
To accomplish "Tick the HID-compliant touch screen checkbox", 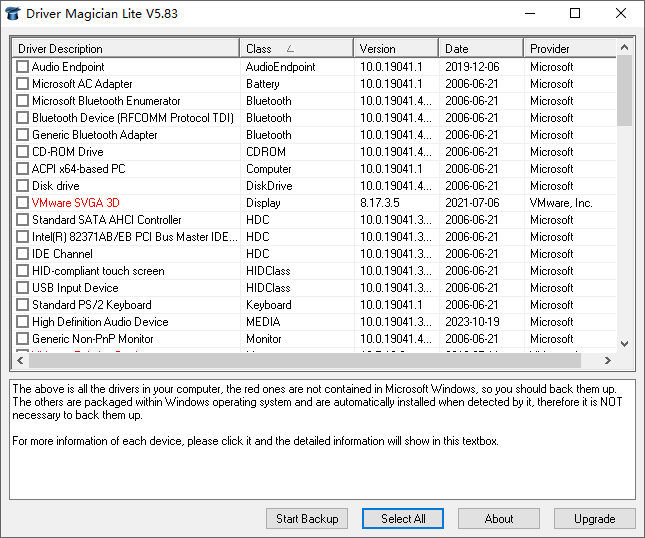I will 22,271.
